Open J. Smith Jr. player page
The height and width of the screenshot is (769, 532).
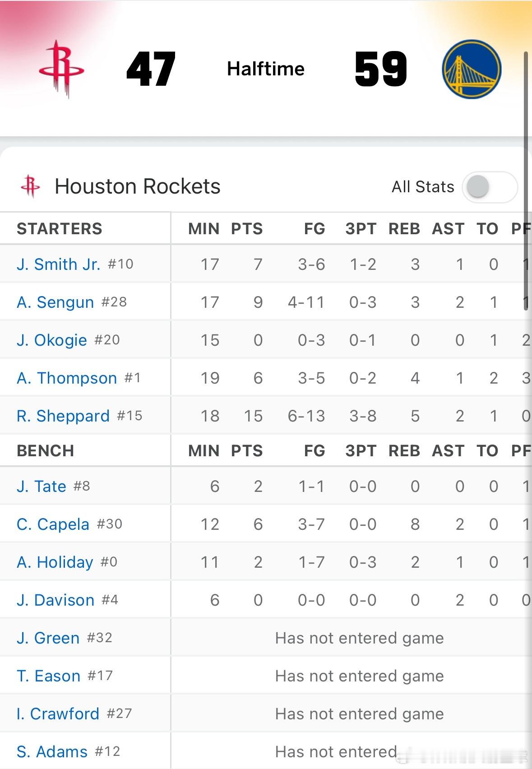coord(58,264)
